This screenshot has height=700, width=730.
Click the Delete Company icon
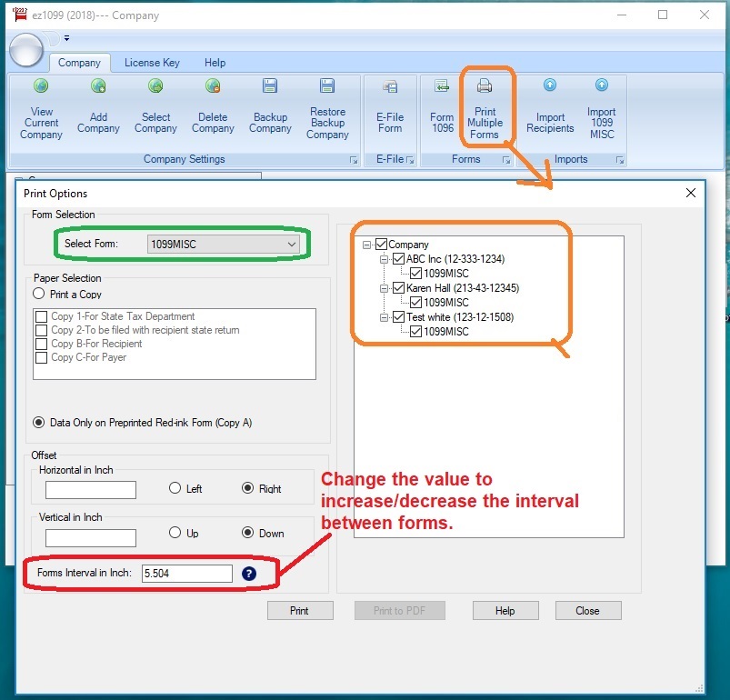[213, 87]
